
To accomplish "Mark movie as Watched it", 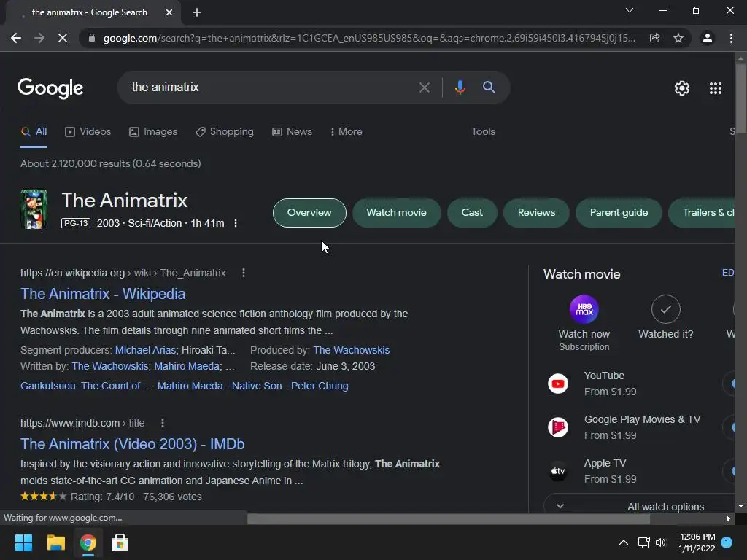I will coord(665,318).
